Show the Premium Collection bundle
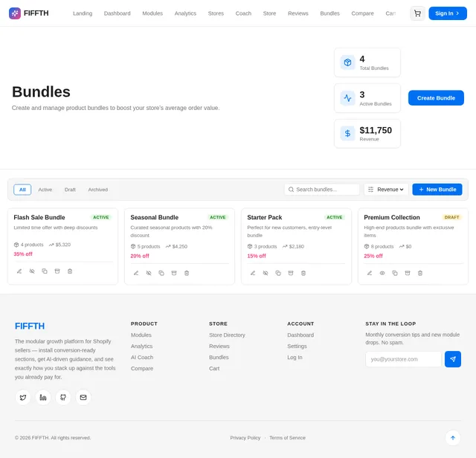476x458 pixels. point(382,273)
